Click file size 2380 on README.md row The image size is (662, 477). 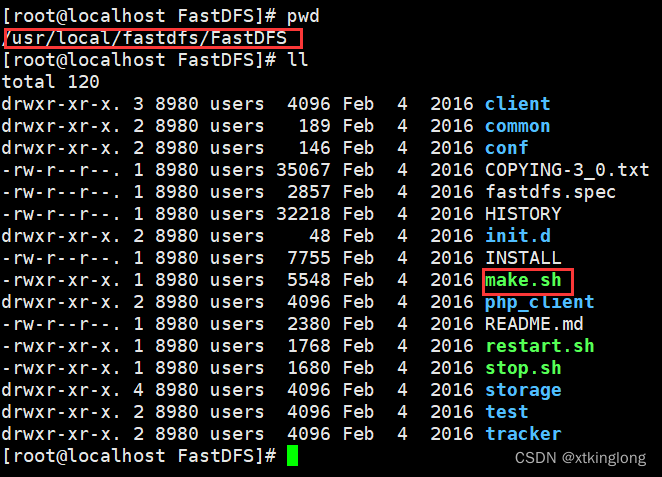point(309,324)
